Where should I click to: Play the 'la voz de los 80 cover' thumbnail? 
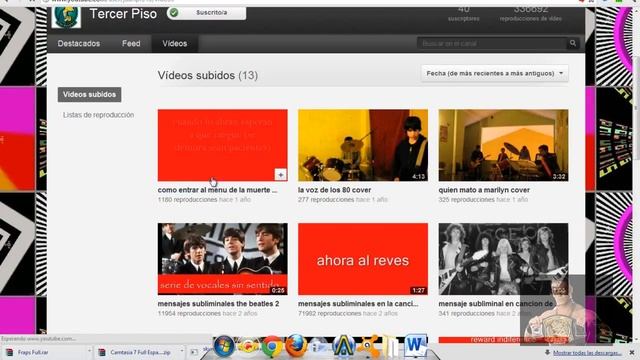363,145
